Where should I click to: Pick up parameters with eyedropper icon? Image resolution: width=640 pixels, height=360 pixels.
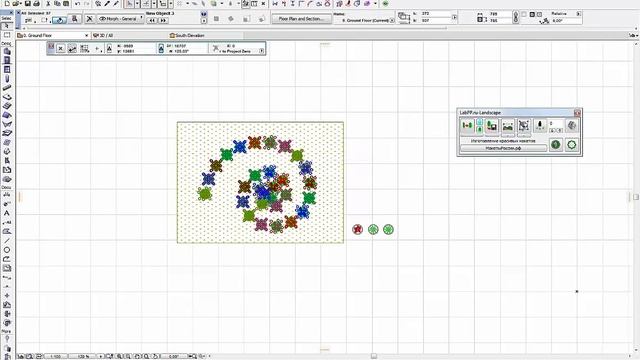(107, 4)
